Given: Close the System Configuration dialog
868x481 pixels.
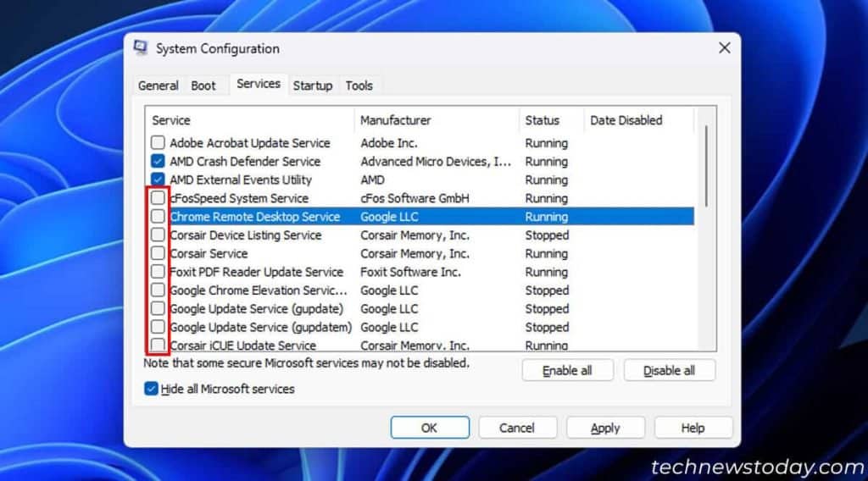Looking at the screenshot, I should point(724,48).
